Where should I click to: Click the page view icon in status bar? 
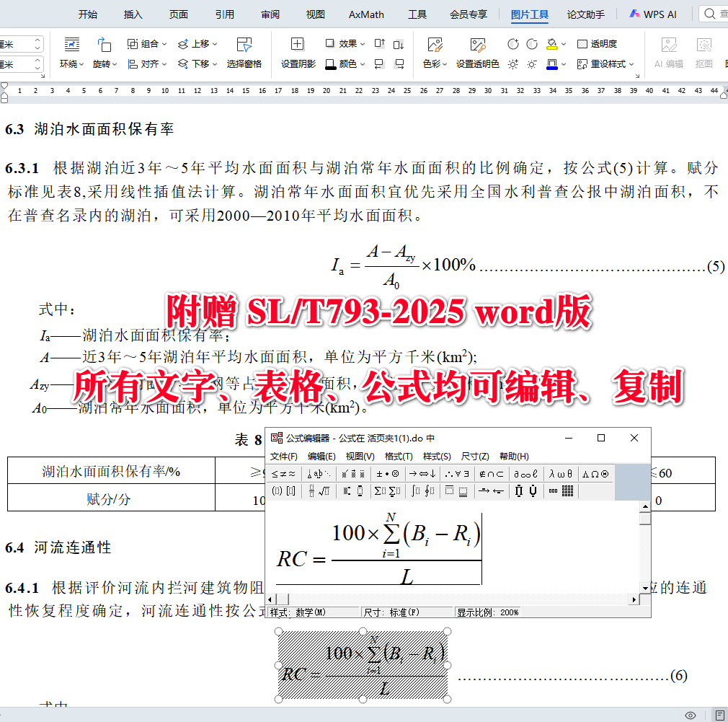(720, 715)
